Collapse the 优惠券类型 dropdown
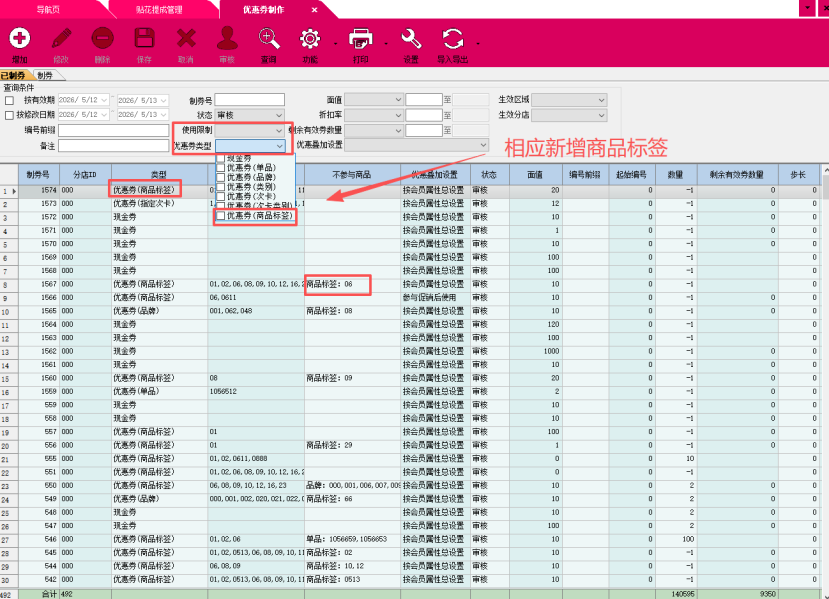The width and height of the screenshot is (829, 599). (279, 146)
